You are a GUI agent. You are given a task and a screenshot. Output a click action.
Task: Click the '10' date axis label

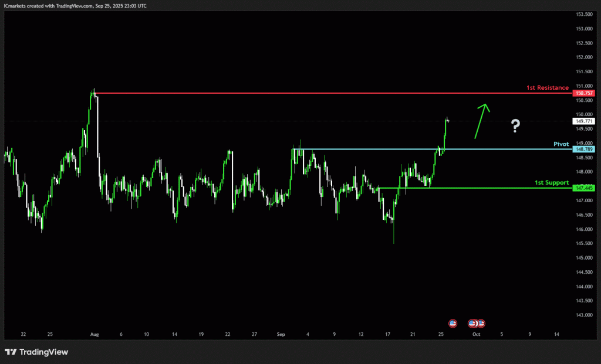pyautogui.click(x=146, y=334)
